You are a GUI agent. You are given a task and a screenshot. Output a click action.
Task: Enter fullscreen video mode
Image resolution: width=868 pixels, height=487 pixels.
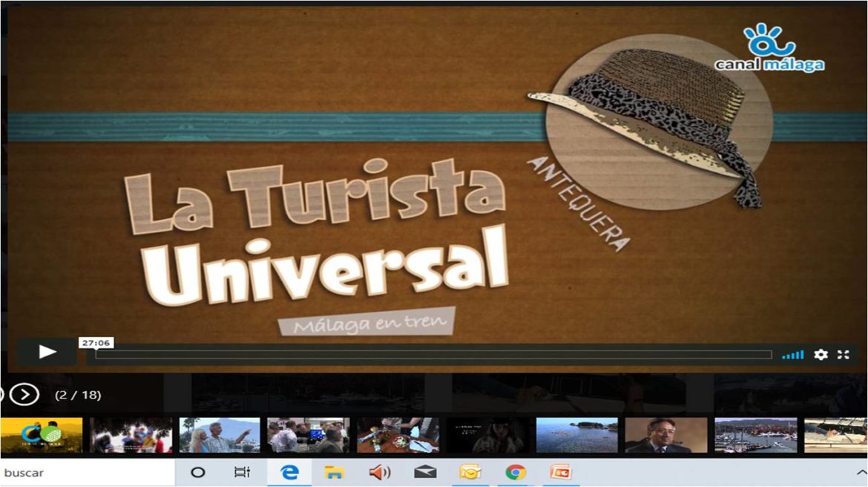[x=843, y=355]
